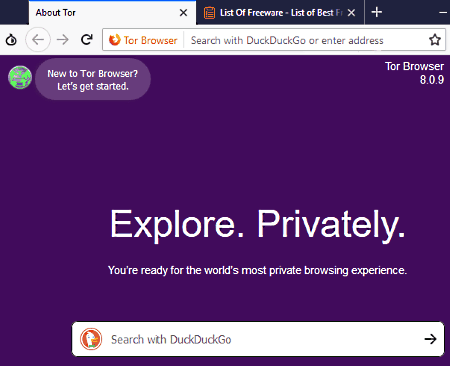This screenshot has height=366, width=450.
Task: Open the 'New to Tor Browser? Let's get started' bubble
Action: pyautogui.click(x=93, y=80)
